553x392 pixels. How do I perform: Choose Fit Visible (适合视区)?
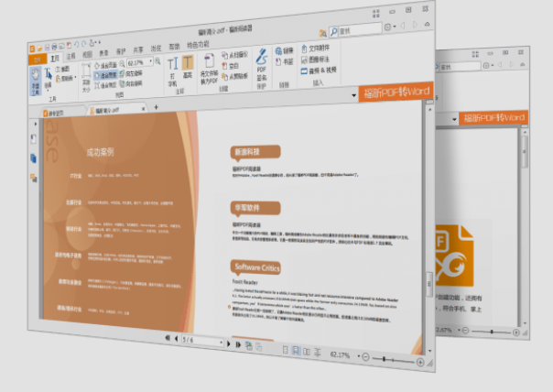tap(105, 85)
